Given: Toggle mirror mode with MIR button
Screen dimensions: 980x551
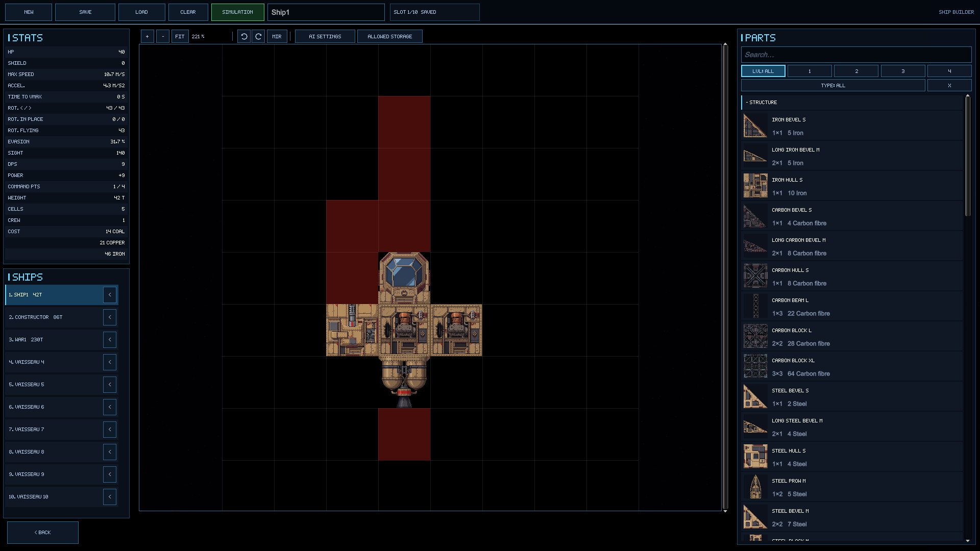Looking at the screenshot, I should 277,36.
